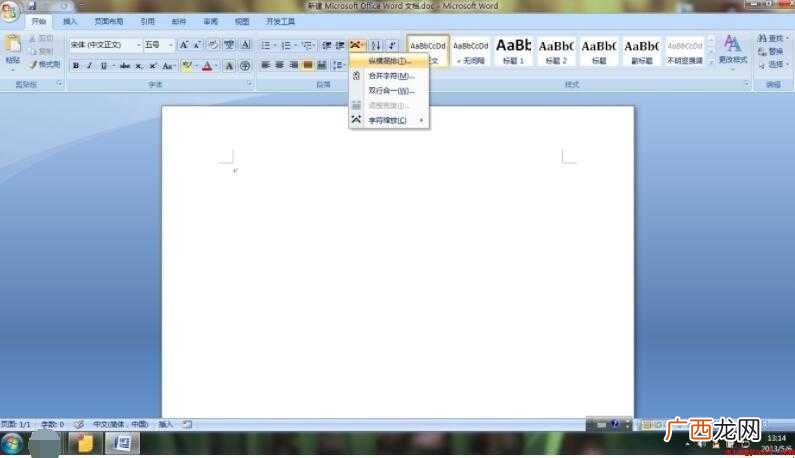Switch to the 插入 (Insert) tab
Screen dimensions: 795x458
click(69, 21)
